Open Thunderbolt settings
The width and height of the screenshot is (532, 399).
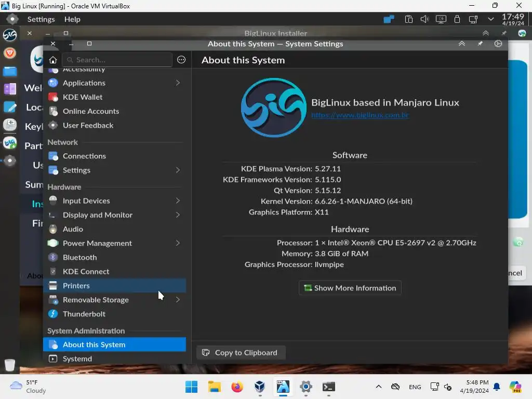point(115,314)
